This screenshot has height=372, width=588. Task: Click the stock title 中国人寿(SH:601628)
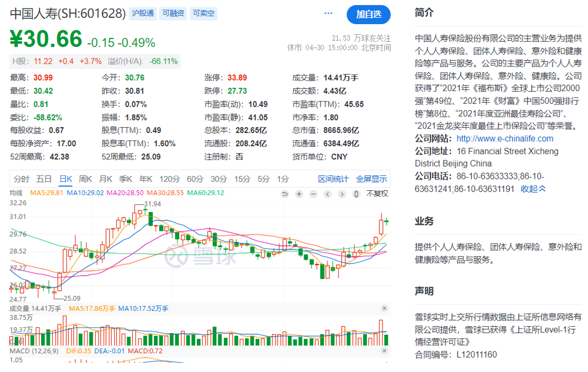pyautogui.click(x=68, y=14)
